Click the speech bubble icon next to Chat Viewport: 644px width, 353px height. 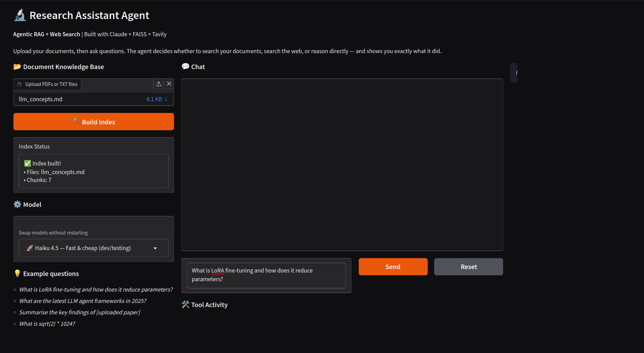pyautogui.click(x=185, y=66)
